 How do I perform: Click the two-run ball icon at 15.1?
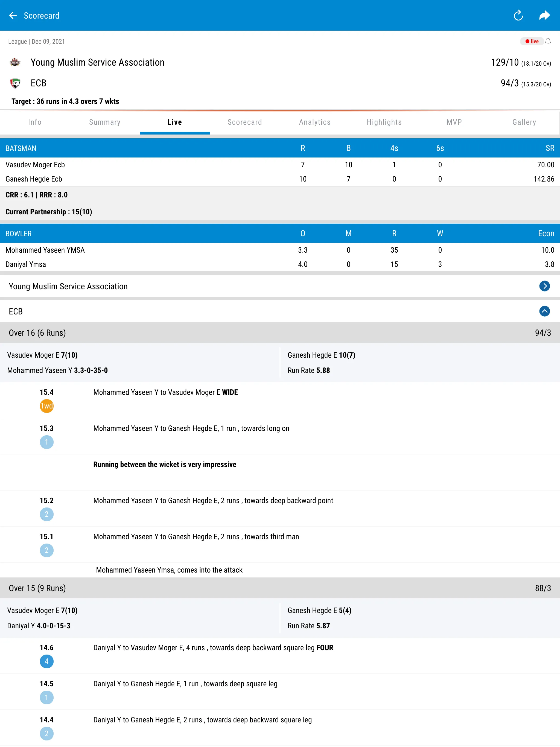[x=46, y=550]
